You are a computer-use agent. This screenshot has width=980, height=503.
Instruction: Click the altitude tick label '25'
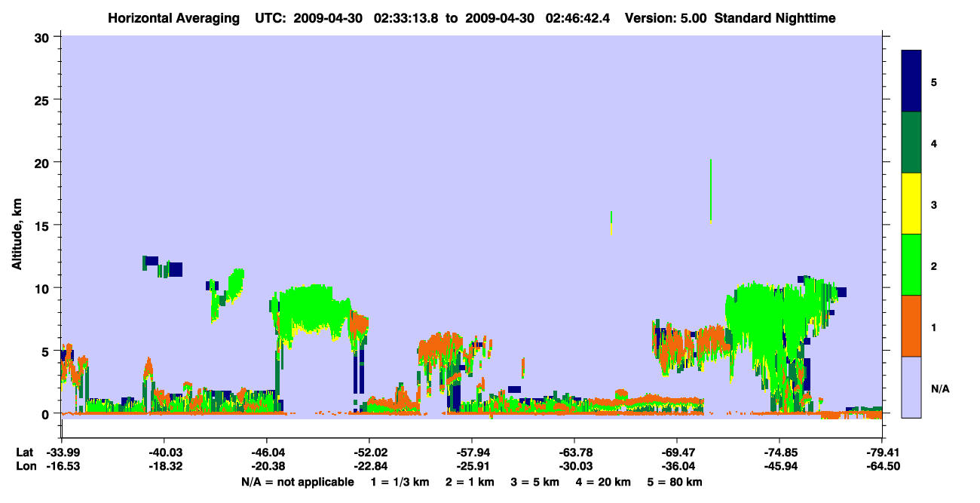(44, 100)
